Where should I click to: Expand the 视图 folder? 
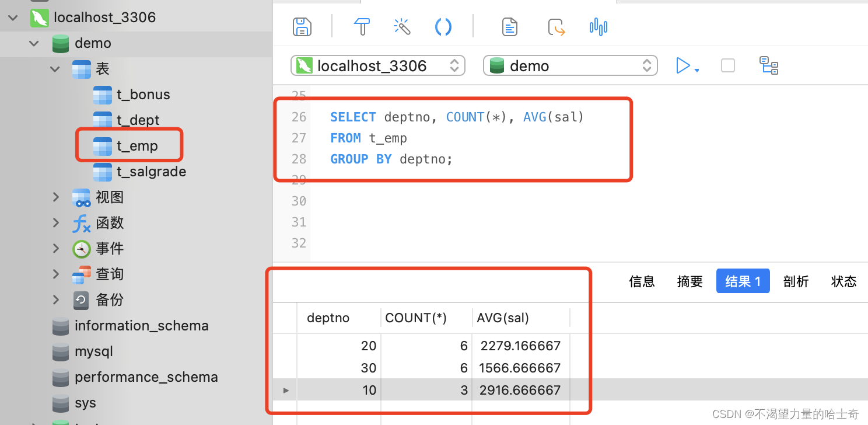click(x=56, y=197)
